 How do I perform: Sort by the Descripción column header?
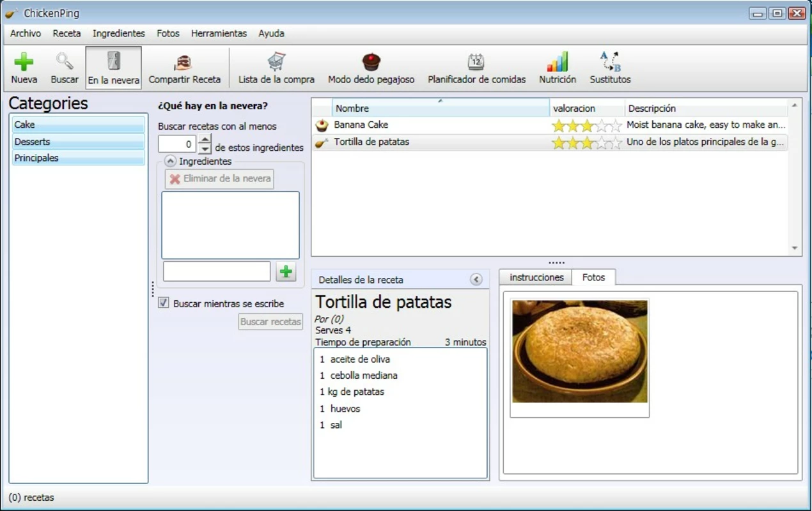tap(707, 108)
